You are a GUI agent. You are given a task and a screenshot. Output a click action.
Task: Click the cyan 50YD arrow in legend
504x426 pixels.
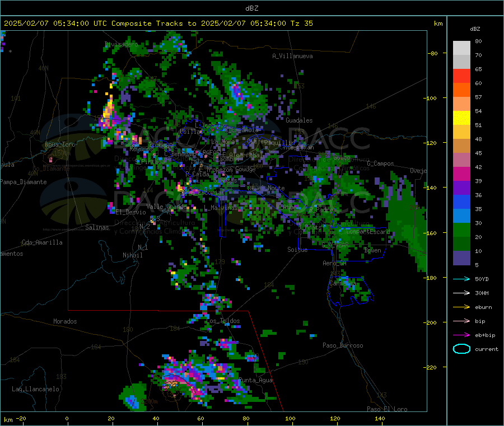461,279
